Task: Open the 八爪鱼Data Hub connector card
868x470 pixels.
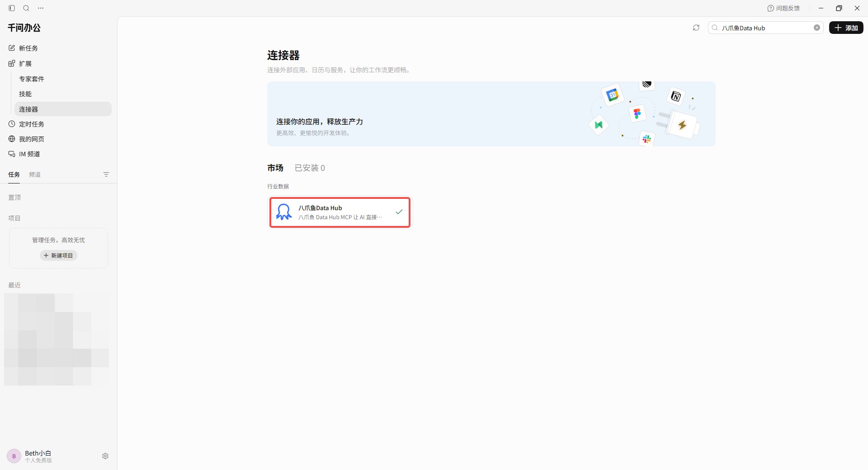Action: pyautogui.click(x=340, y=212)
